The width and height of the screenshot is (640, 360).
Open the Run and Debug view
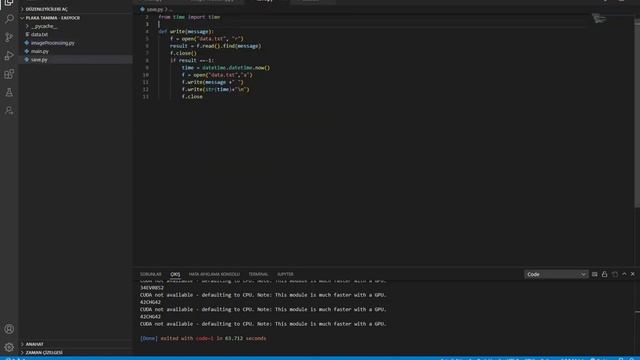9,56
